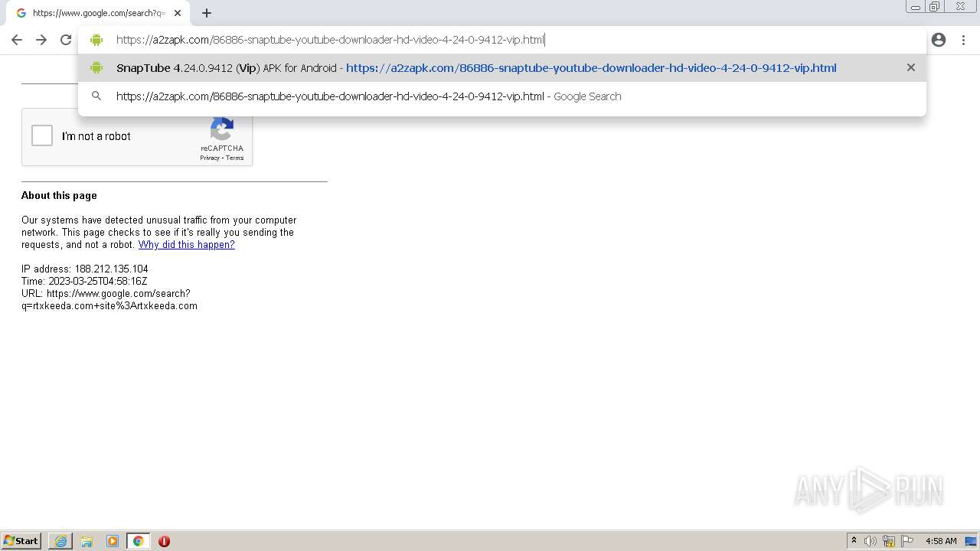The height and width of the screenshot is (551, 980).
Task: Click the 'About this page' heading
Action: click(x=59, y=196)
